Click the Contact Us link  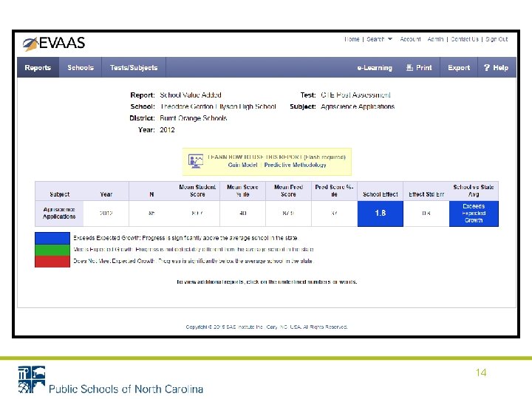click(x=465, y=39)
